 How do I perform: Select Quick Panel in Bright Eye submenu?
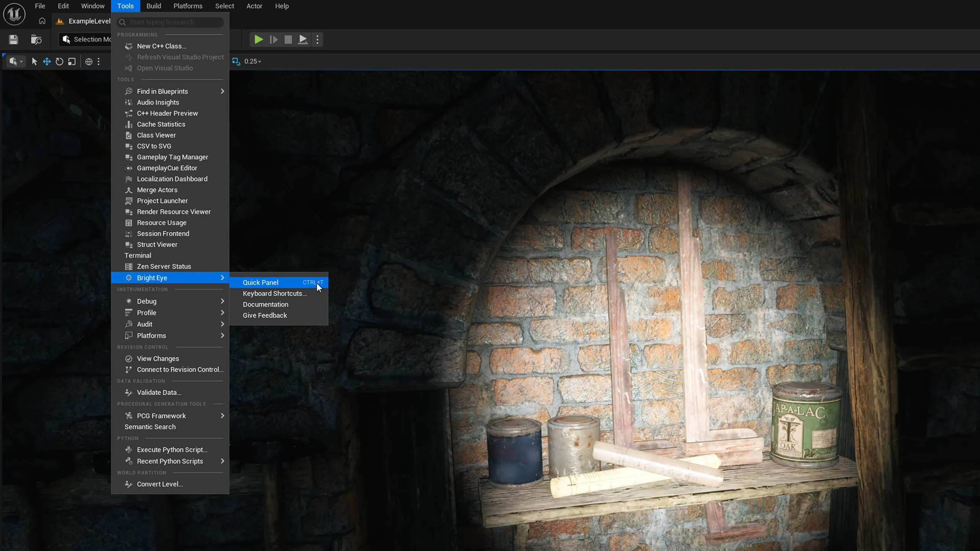coord(279,282)
